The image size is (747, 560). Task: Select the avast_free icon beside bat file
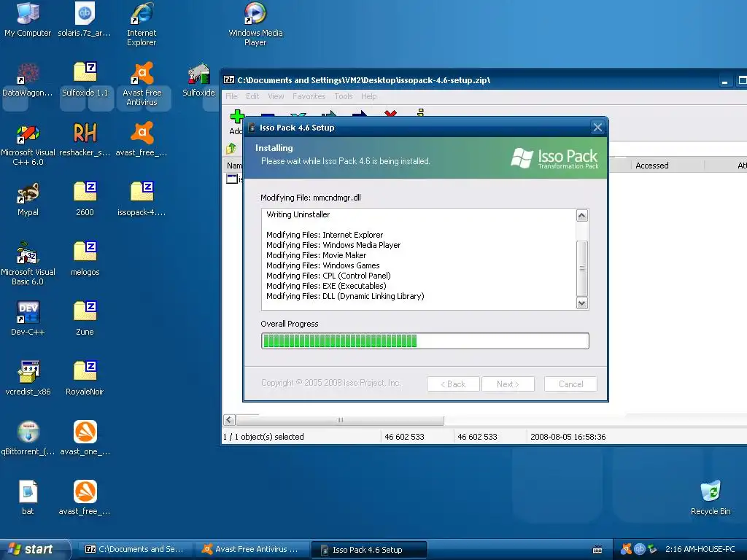[85, 498]
